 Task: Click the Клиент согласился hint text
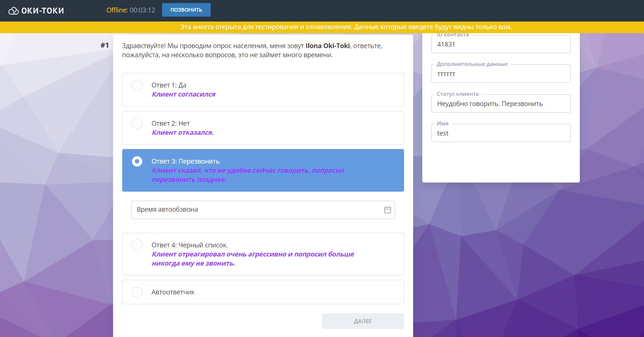click(x=183, y=94)
